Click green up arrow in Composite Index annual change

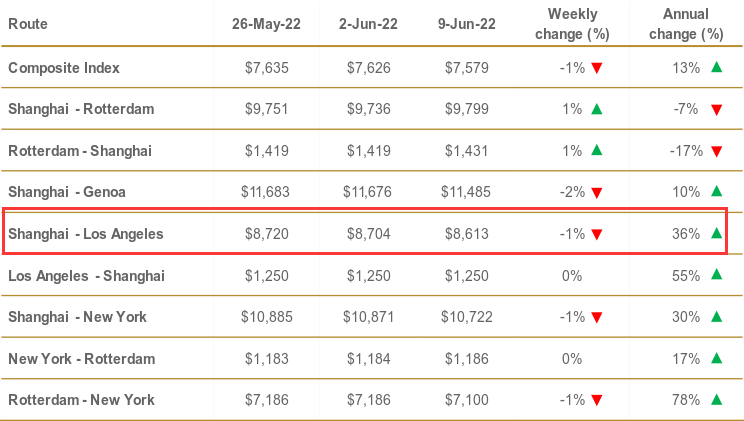pyautogui.click(x=716, y=67)
